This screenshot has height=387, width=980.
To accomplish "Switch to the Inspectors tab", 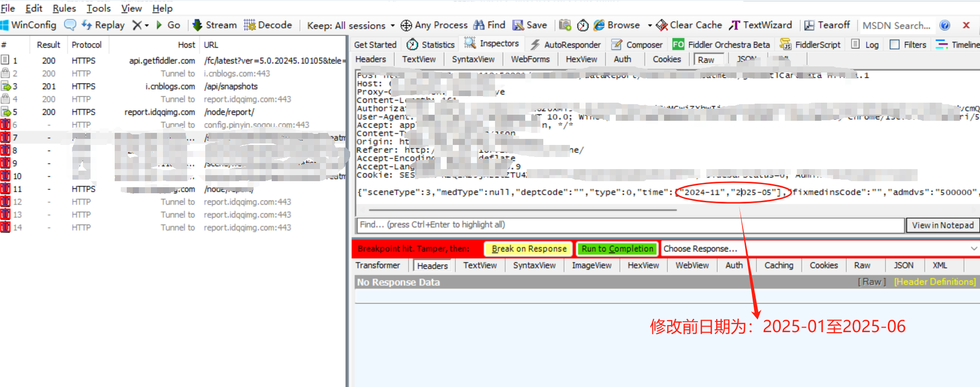I will tap(492, 43).
